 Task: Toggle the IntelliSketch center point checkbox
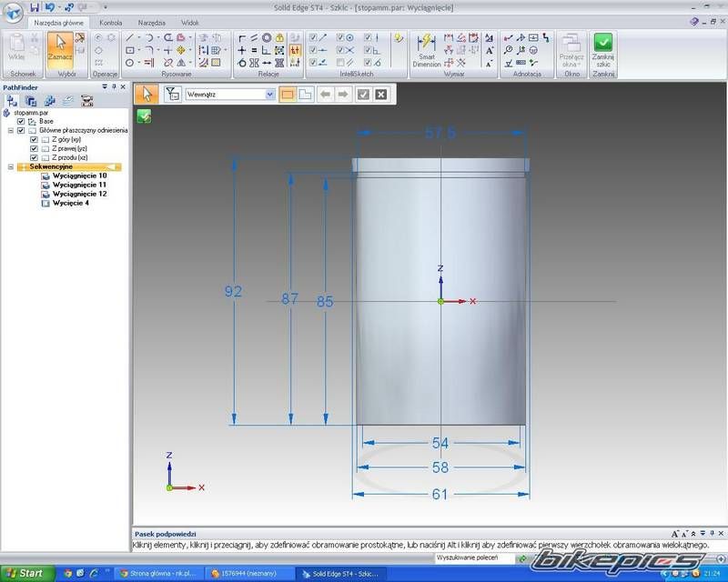pos(340,37)
